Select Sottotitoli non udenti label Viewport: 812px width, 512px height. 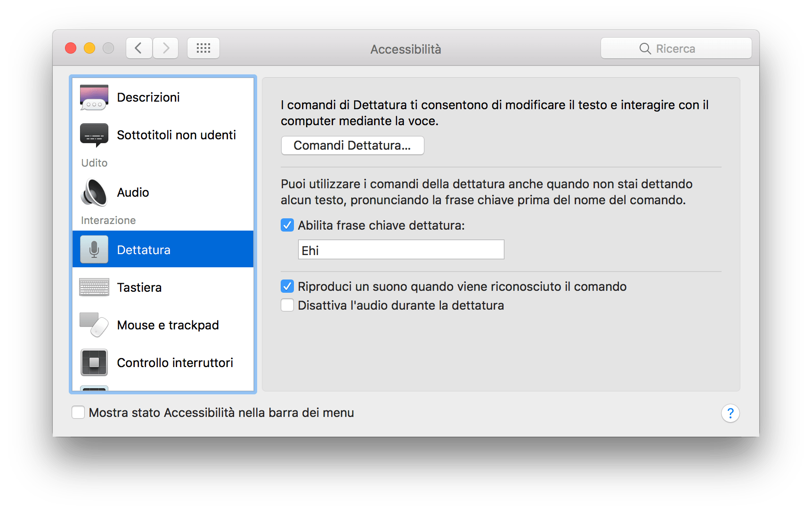coord(176,135)
